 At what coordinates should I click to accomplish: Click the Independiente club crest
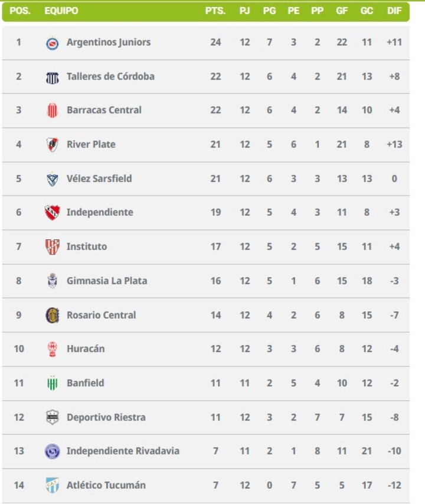(53, 213)
